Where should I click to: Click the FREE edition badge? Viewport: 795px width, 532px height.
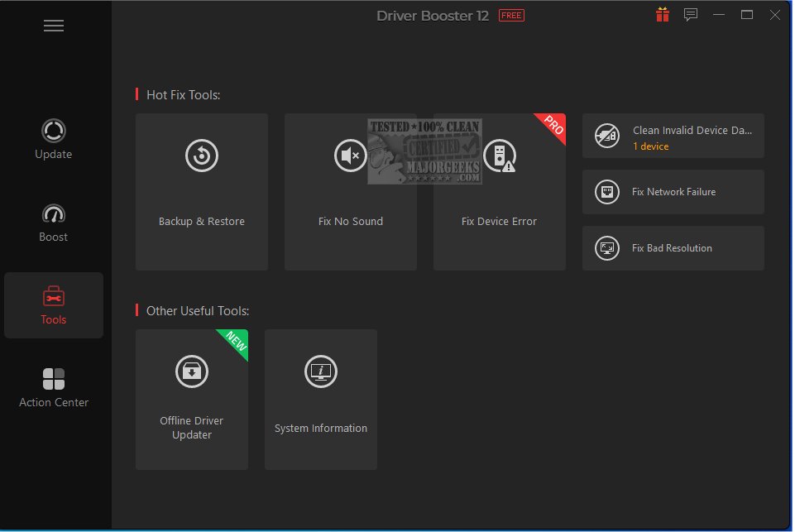point(511,16)
